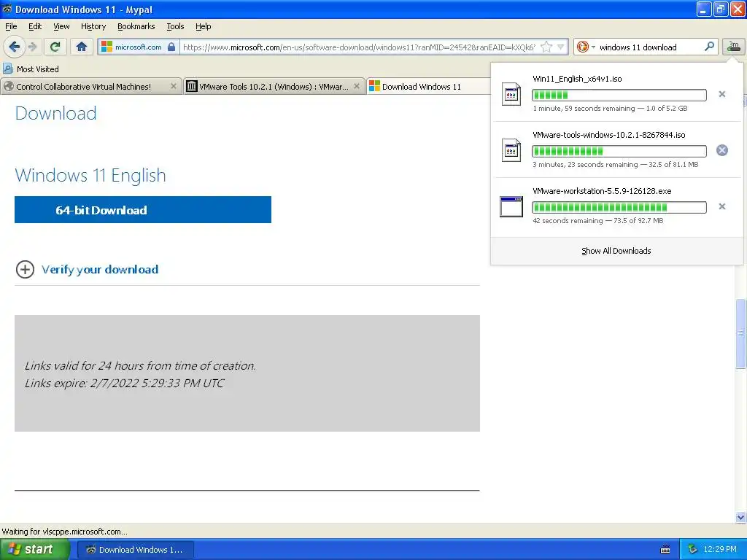747x560 pixels.
Task: Click the Win11_English_x64v1.iso file icon
Action: 511,94
